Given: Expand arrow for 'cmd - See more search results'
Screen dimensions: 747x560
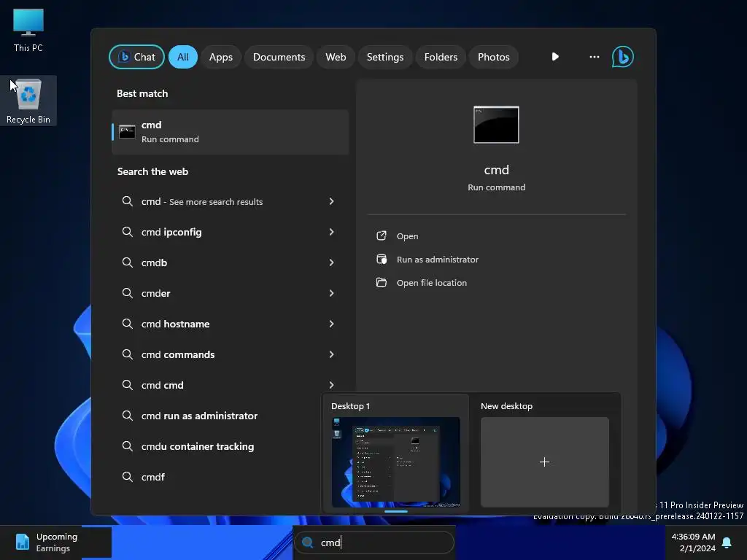Looking at the screenshot, I should click(x=332, y=201).
